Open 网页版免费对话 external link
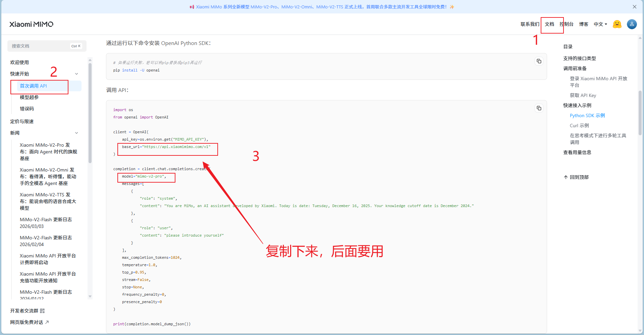The width and height of the screenshot is (644, 335). coord(30,322)
